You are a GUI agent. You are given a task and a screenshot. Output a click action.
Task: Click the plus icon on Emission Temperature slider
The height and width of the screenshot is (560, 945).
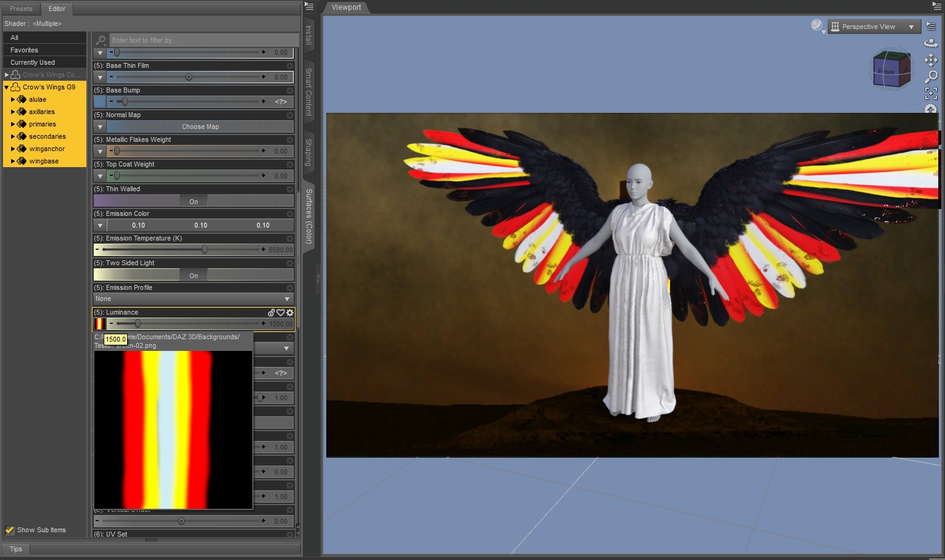pyautogui.click(x=263, y=250)
